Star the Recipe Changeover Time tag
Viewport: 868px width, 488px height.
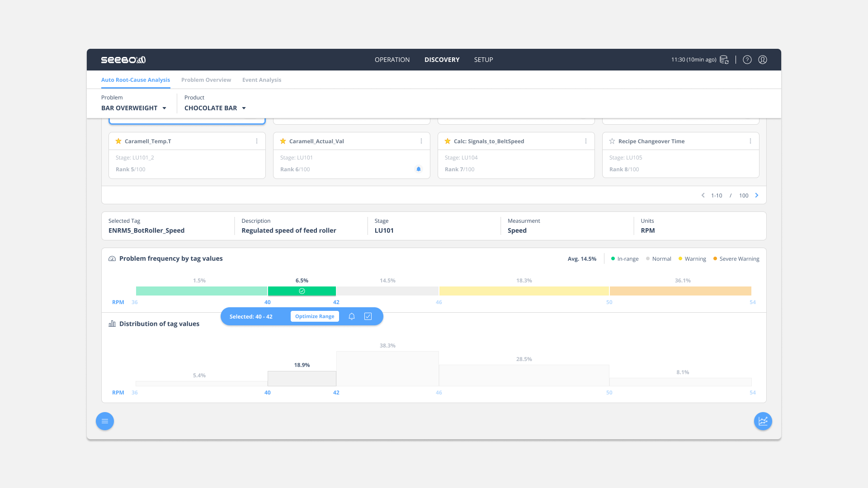[612, 141]
